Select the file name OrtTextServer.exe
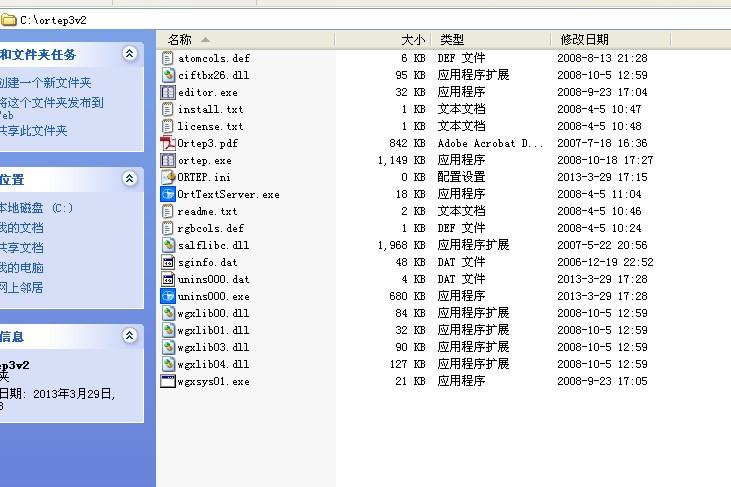The width and height of the screenshot is (731, 487). (x=228, y=194)
